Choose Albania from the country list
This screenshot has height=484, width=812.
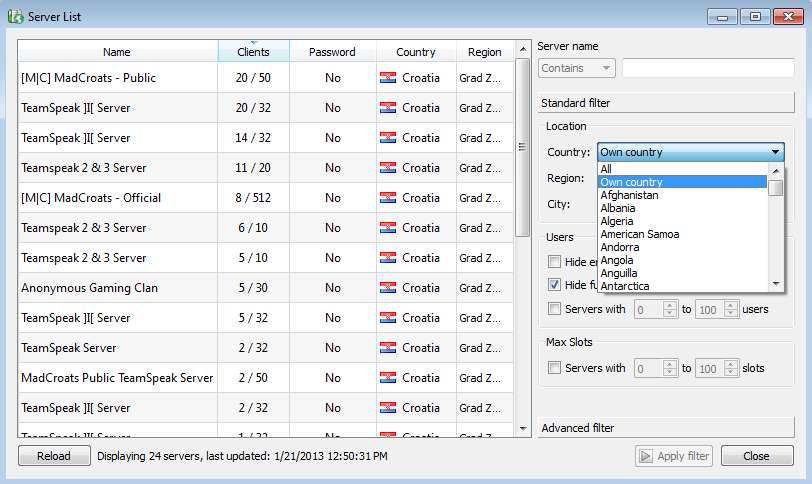(x=617, y=208)
